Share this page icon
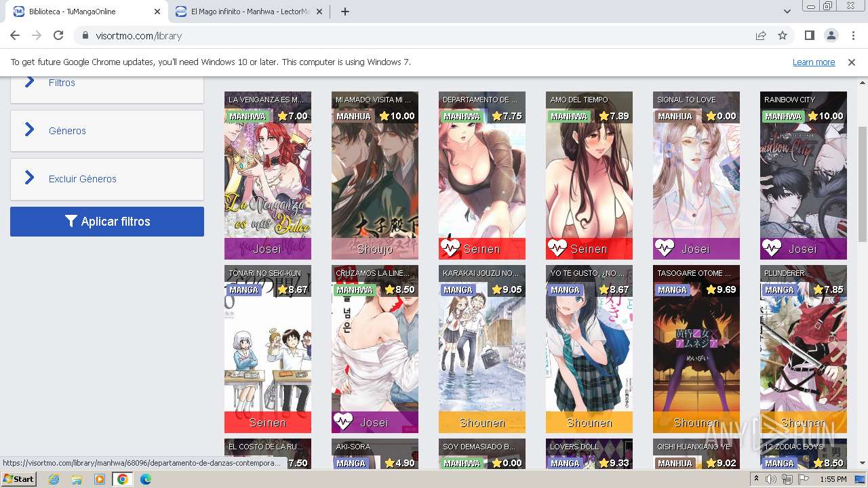This screenshot has width=868, height=488. [x=761, y=35]
